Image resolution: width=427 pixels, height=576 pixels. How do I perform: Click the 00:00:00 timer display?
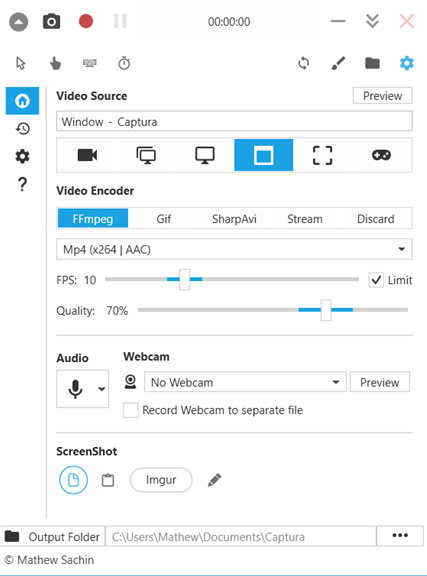point(229,22)
